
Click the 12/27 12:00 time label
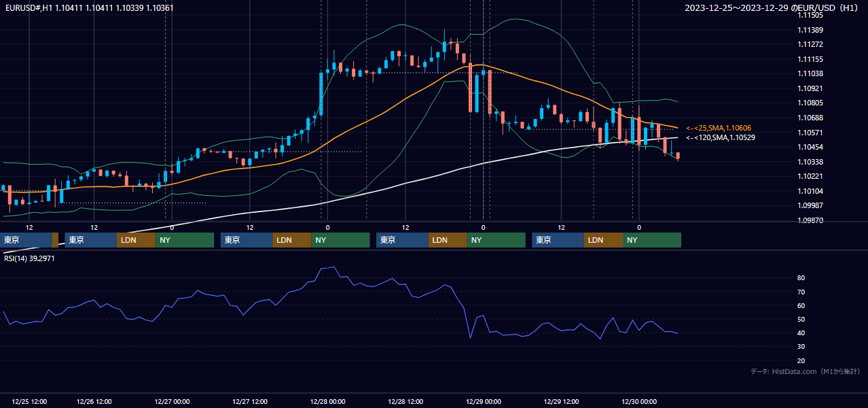pos(250,401)
